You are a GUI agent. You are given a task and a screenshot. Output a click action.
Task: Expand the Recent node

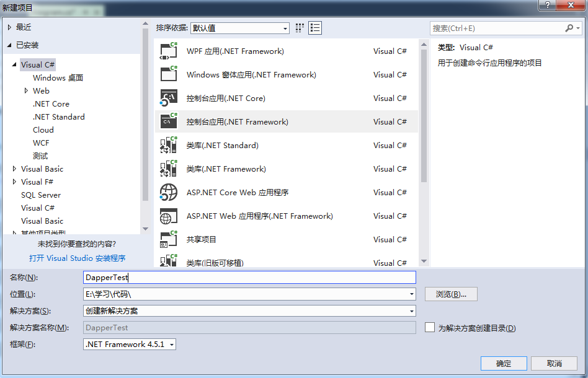click(9, 27)
